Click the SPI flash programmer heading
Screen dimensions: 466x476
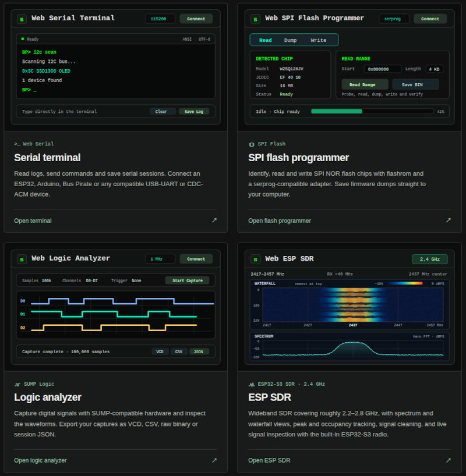point(298,158)
